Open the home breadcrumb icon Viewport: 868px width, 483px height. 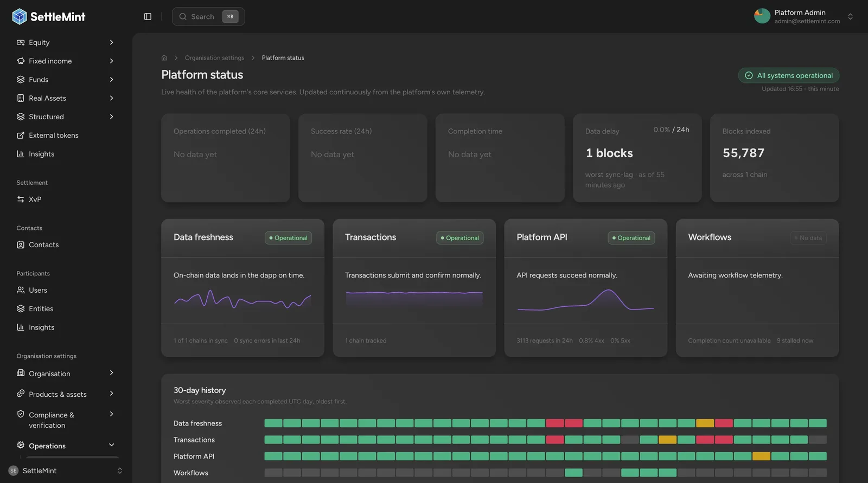click(164, 58)
